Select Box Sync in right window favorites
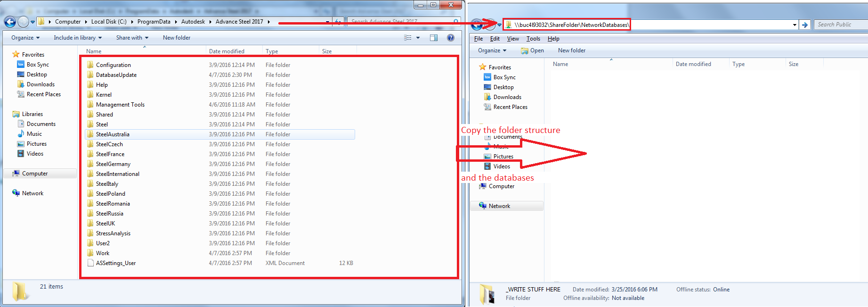This screenshot has width=868, height=307. click(x=504, y=77)
